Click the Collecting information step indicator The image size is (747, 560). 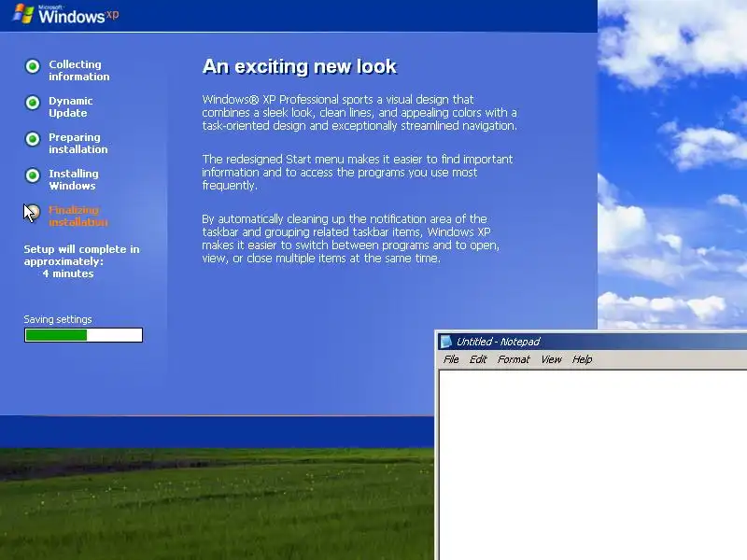[33, 66]
